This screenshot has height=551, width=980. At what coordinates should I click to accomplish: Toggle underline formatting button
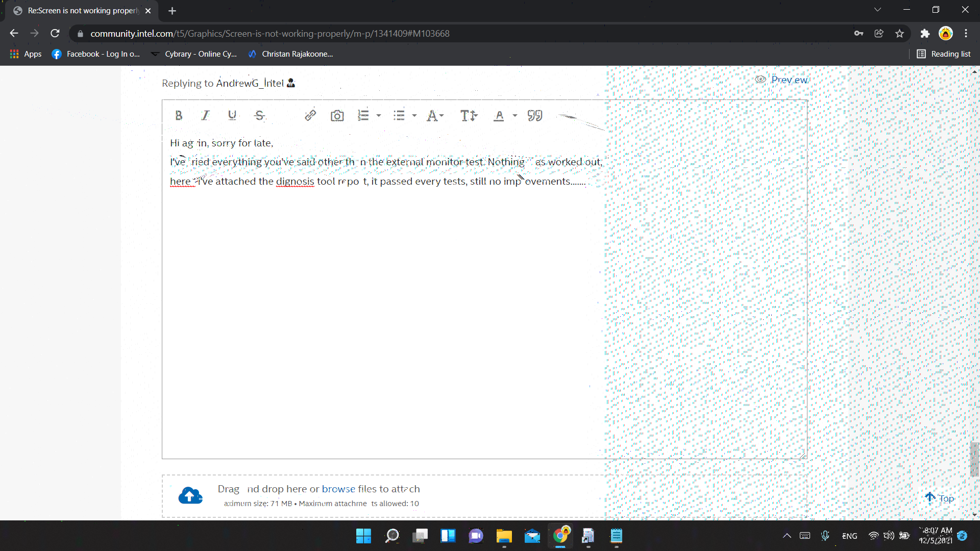click(x=232, y=116)
